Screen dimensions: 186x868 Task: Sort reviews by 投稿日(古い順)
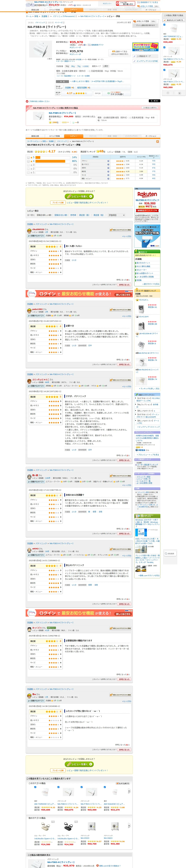[61, 215]
